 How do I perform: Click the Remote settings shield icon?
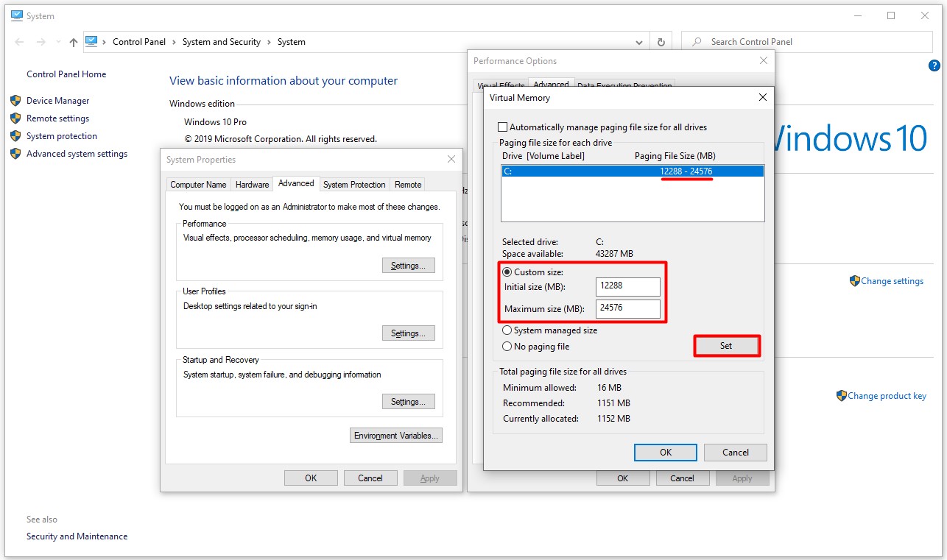[15, 118]
